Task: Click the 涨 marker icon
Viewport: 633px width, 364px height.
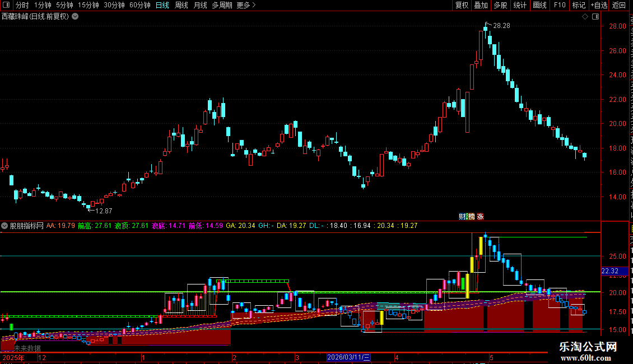Action: click(x=481, y=217)
